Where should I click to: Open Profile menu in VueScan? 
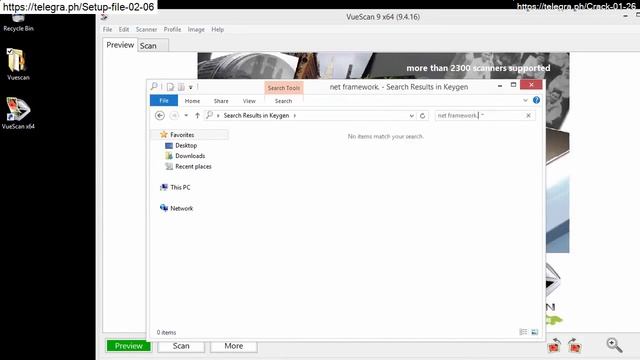pyautogui.click(x=172, y=29)
